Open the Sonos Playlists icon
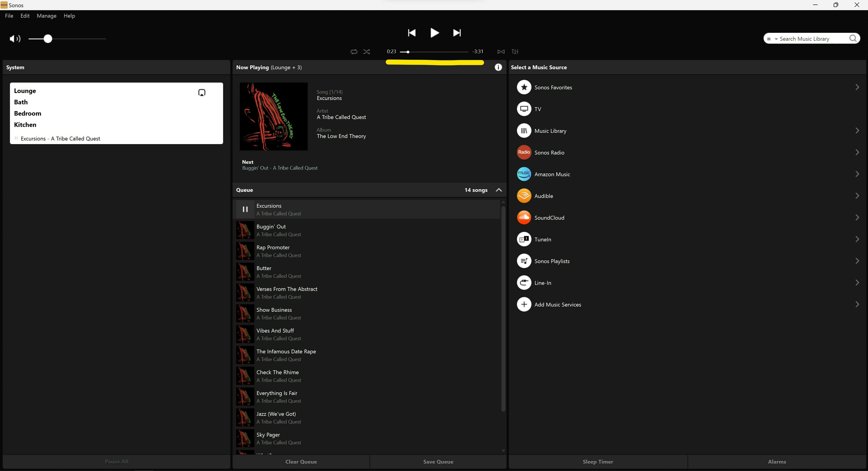Screen dimensions: 868x471 click(x=524, y=261)
